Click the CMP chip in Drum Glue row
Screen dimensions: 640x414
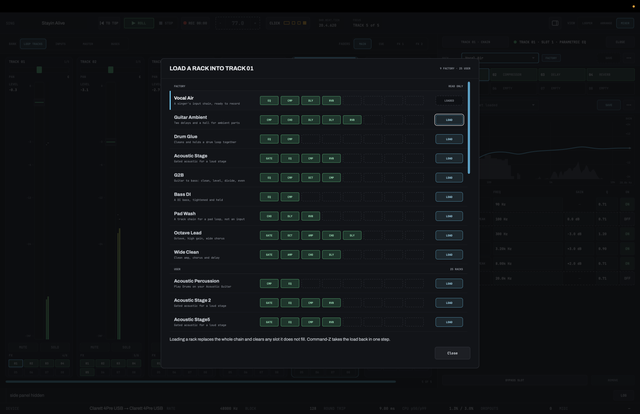tap(290, 139)
